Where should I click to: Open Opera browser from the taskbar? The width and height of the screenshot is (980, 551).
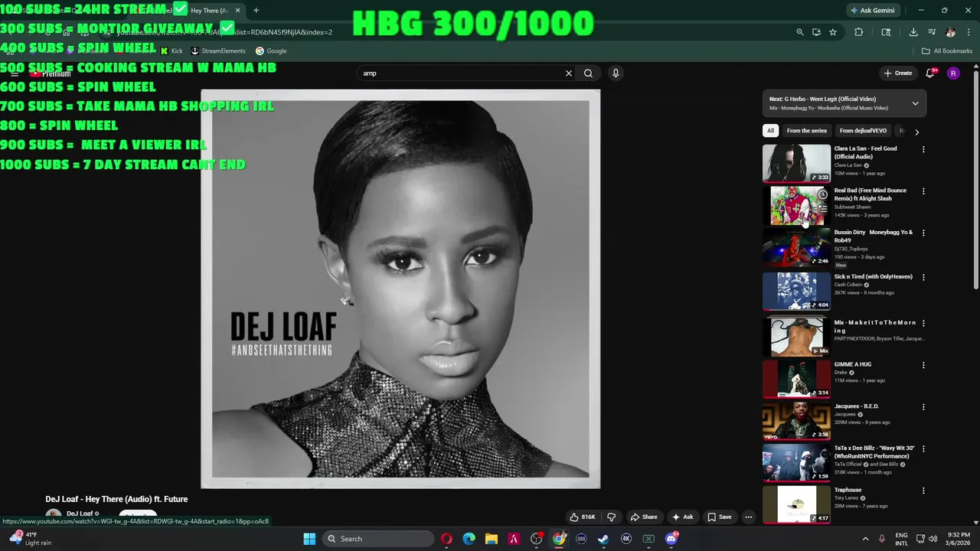[446, 539]
